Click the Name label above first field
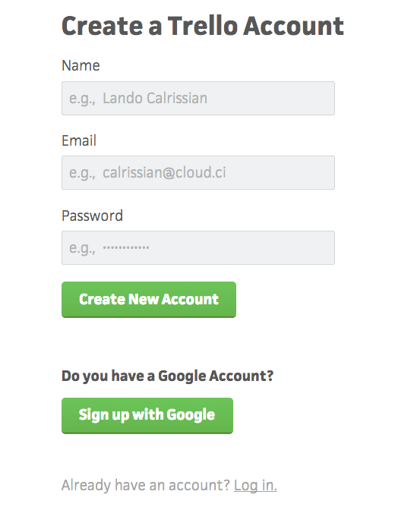The width and height of the screenshot is (414, 532). [81, 65]
